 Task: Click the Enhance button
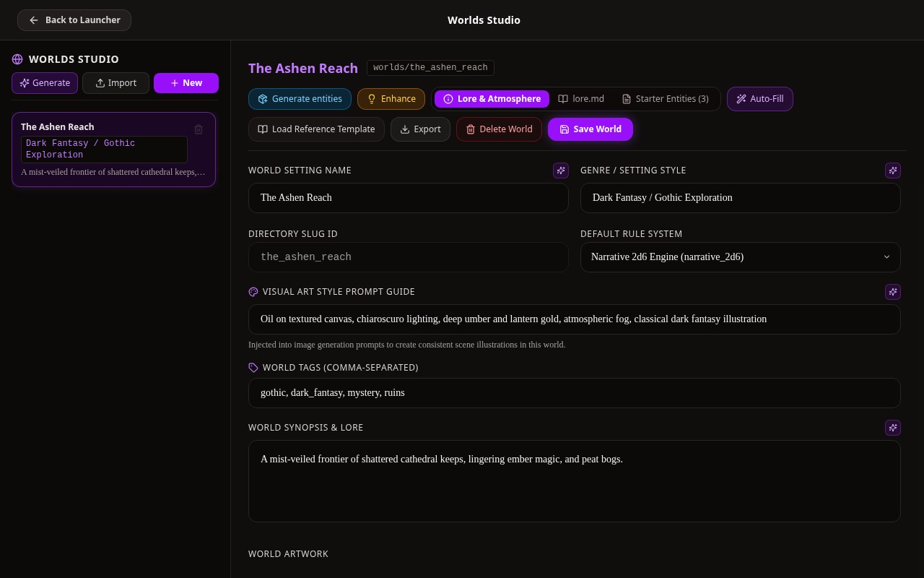(391, 99)
